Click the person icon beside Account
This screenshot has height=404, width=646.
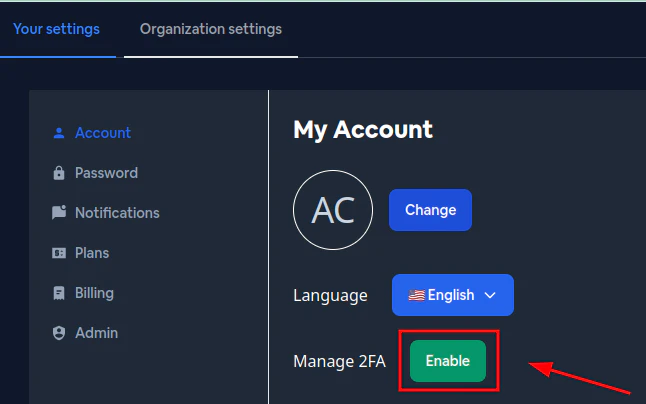[58, 133]
